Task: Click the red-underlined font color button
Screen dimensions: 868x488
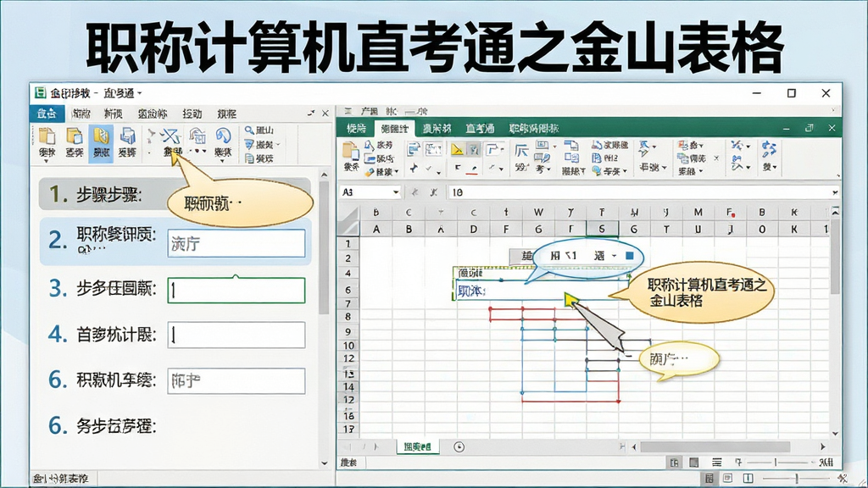Action: (473, 169)
